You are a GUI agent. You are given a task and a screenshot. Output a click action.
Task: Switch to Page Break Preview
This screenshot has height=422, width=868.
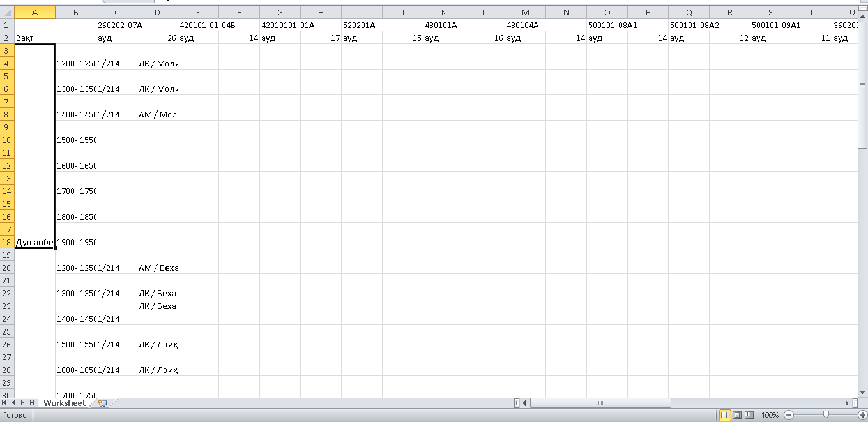pyautogui.click(x=749, y=415)
